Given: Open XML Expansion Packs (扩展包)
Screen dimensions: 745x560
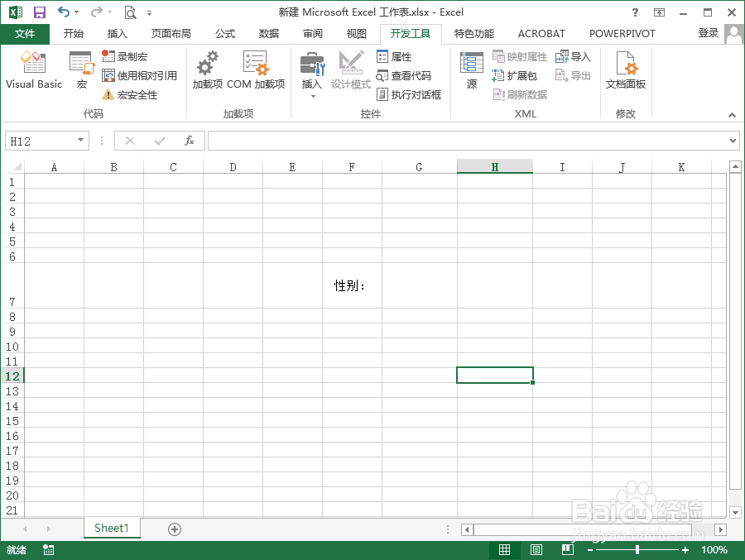Looking at the screenshot, I should click(x=514, y=75).
